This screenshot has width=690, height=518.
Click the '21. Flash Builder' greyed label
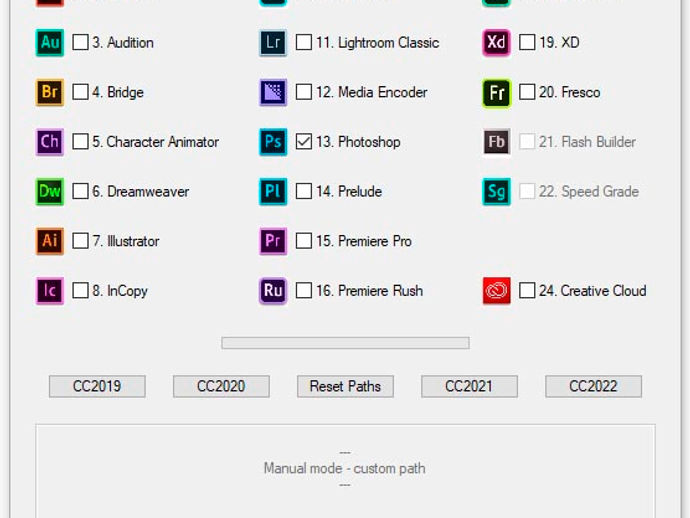[587, 142]
